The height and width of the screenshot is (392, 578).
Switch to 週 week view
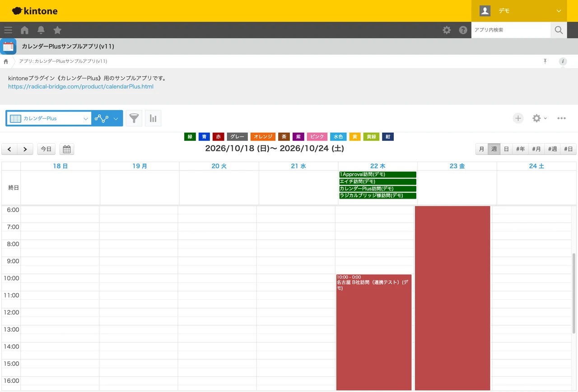[494, 149]
